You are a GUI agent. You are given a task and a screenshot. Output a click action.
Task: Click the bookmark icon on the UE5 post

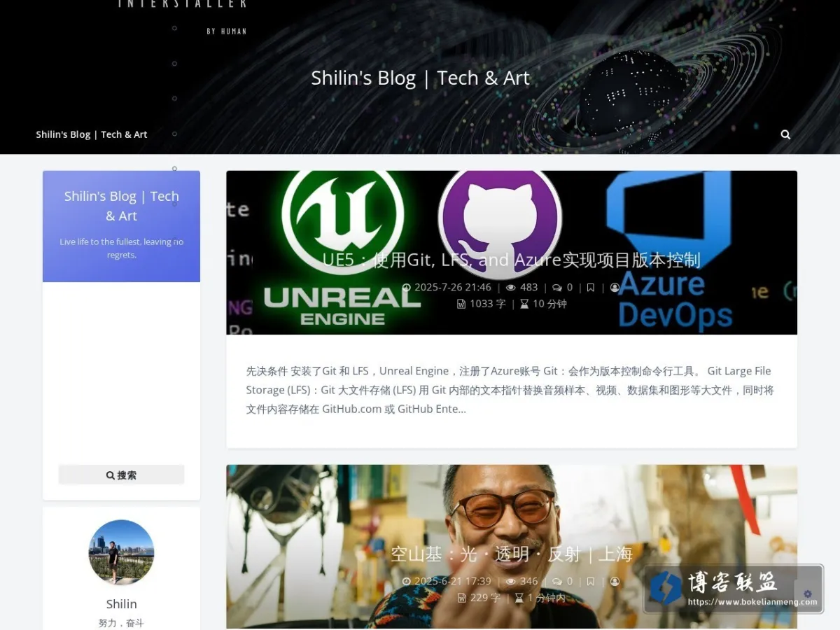point(591,287)
